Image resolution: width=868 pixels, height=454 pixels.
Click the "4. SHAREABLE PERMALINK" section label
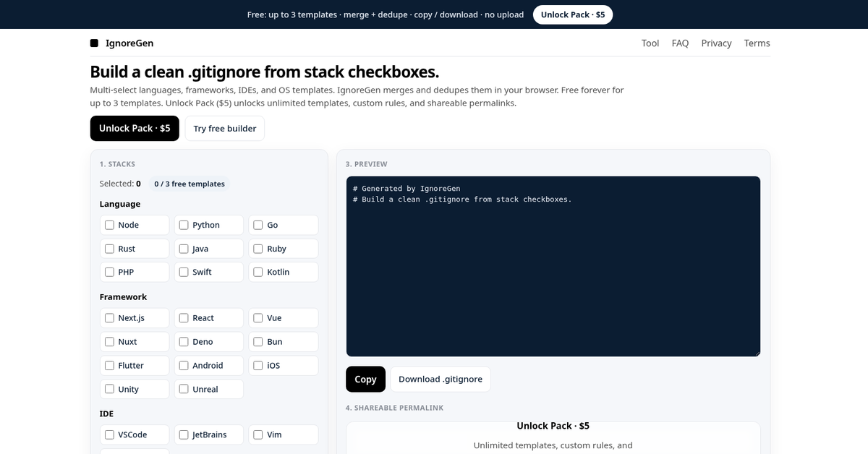point(394,408)
